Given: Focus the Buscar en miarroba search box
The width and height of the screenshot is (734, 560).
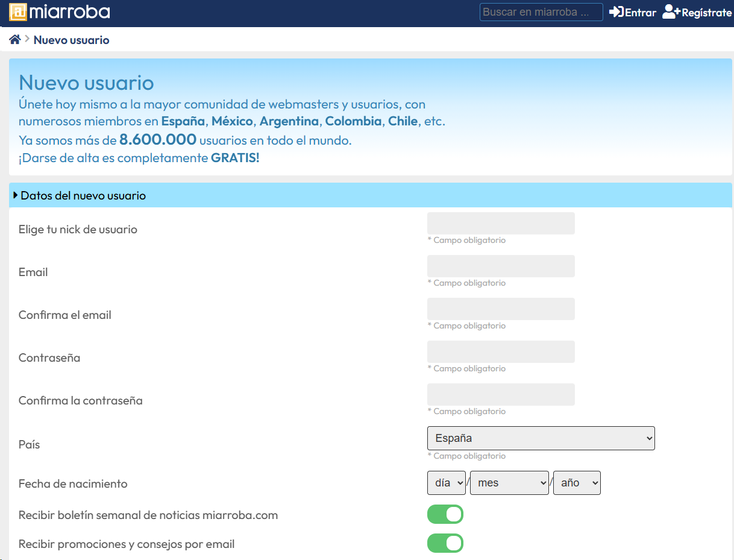Looking at the screenshot, I should pyautogui.click(x=541, y=12).
